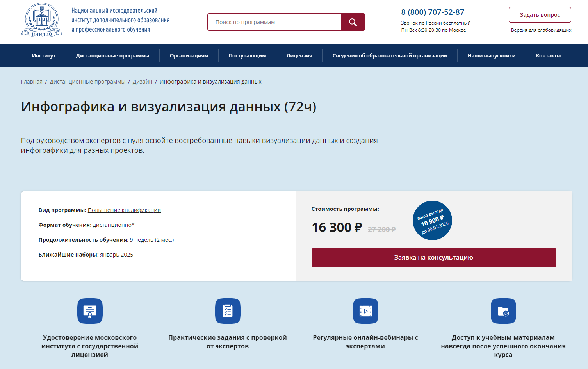This screenshot has height=369, width=588.
Task: Open the Дизайн breadcrumb link
Action: [143, 82]
